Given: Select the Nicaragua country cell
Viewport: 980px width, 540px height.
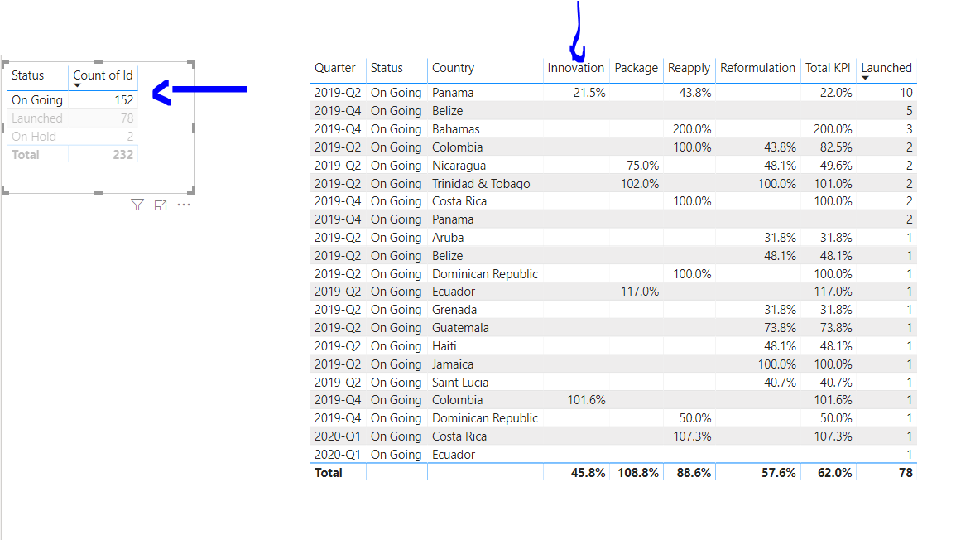Looking at the screenshot, I should pos(459,165).
